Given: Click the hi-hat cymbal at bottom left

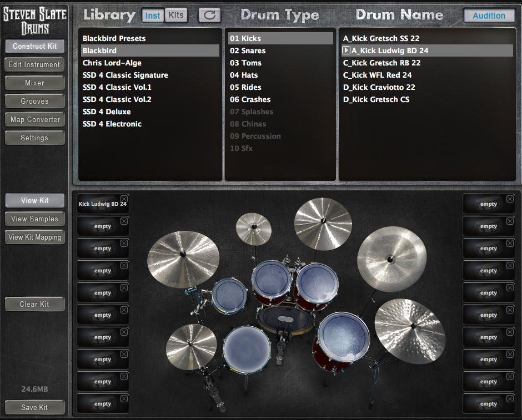Looking at the screenshot, I should click(x=191, y=346).
